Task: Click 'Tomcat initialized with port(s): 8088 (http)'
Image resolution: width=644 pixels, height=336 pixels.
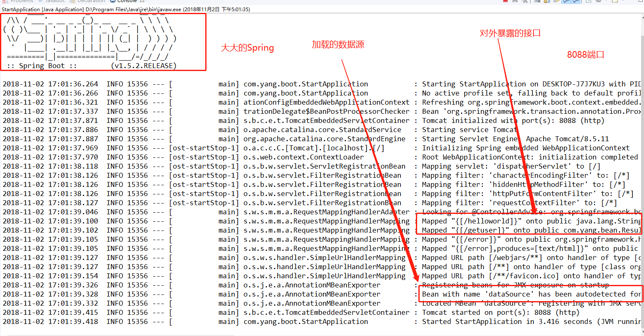Action: pyautogui.click(x=513, y=120)
